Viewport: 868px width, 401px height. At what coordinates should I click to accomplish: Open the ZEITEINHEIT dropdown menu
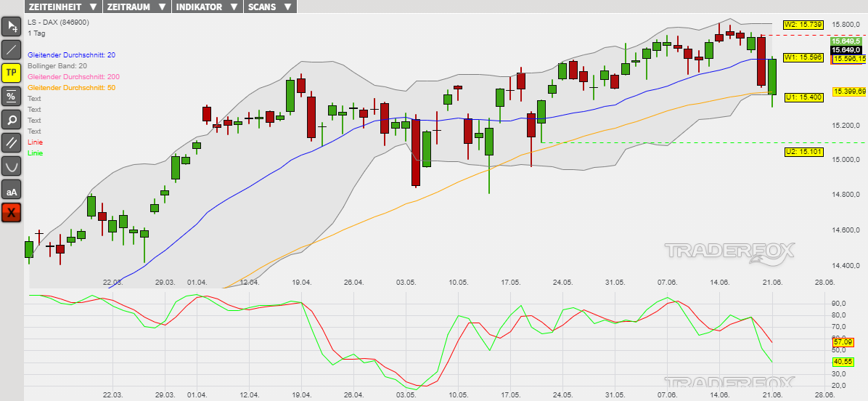(x=62, y=7)
